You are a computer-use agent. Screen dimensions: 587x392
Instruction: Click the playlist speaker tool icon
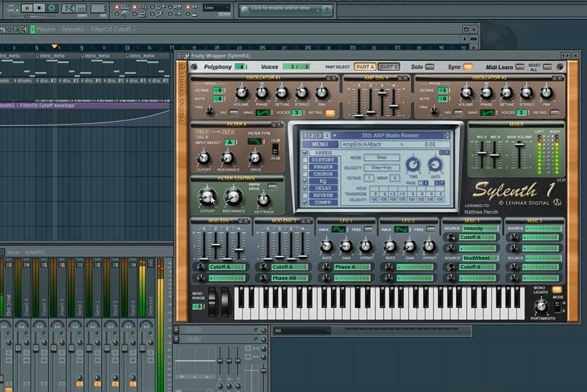25,29
